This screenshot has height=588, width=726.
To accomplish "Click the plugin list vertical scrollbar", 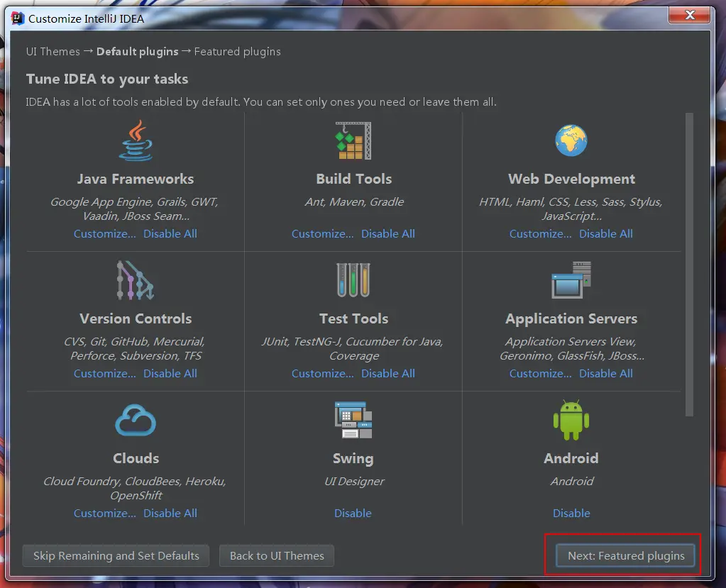I will [x=689, y=265].
